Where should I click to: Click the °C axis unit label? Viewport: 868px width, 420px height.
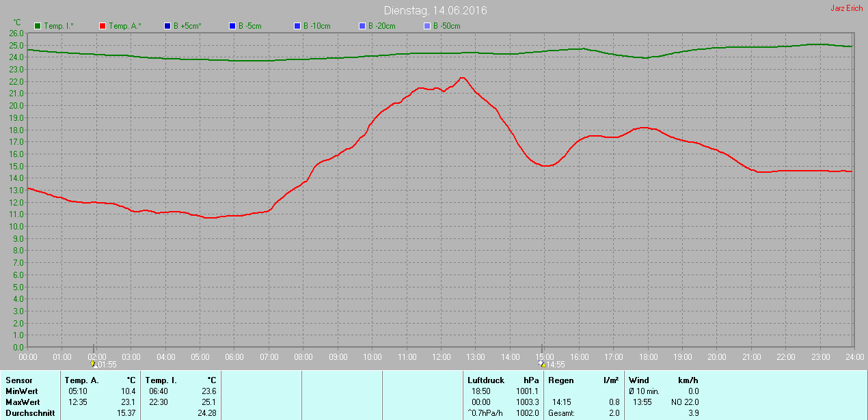(17, 23)
